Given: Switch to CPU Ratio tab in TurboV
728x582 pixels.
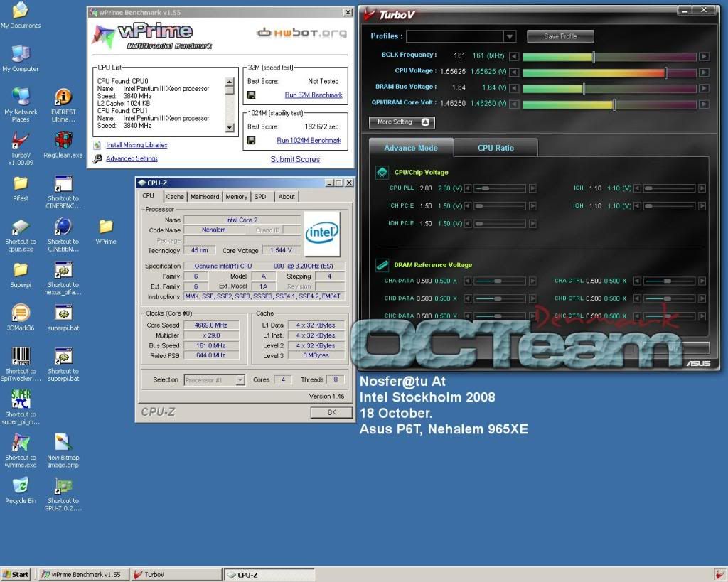Looking at the screenshot, I should click(496, 148).
